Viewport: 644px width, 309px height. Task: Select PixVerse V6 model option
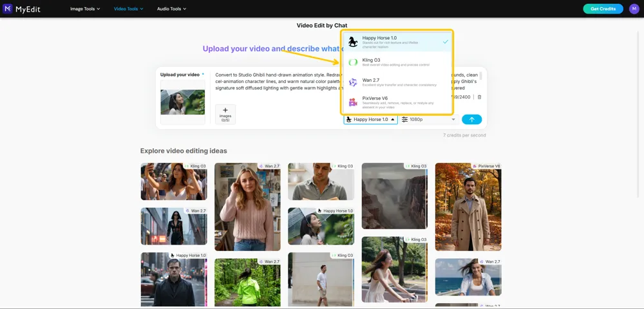click(397, 102)
